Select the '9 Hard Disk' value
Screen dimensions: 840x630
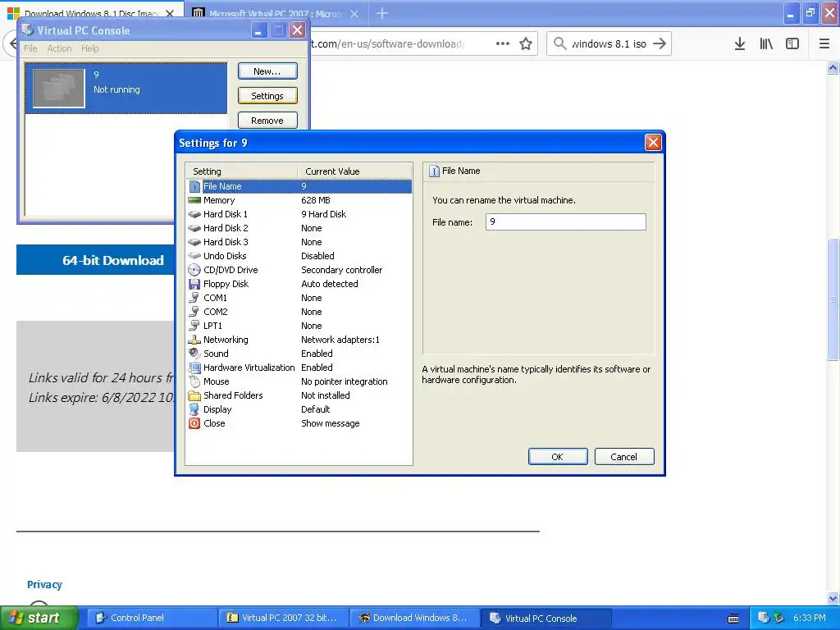point(323,214)
